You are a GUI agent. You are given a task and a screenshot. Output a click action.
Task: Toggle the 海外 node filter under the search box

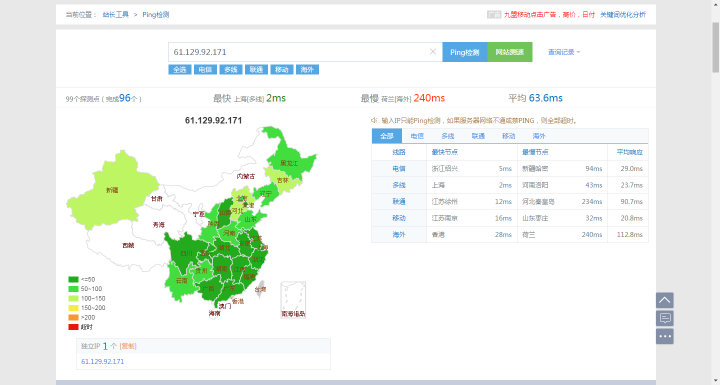pyautogui.click(x=307, y=69)
